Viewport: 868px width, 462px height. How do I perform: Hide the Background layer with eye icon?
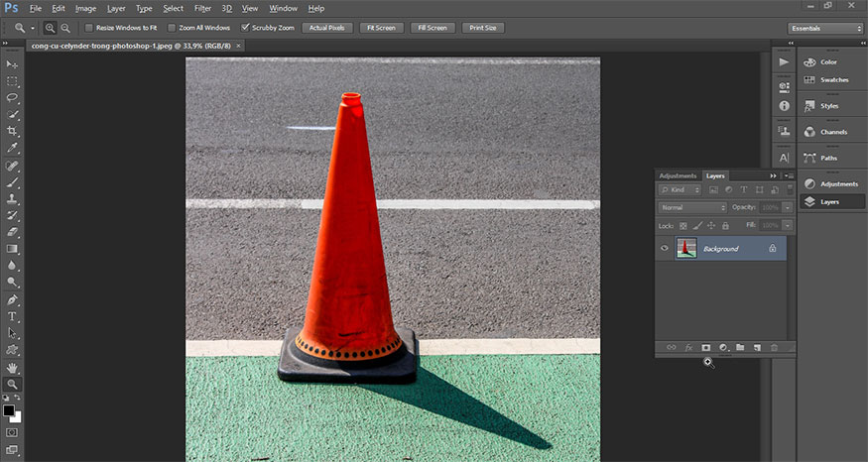665,249
